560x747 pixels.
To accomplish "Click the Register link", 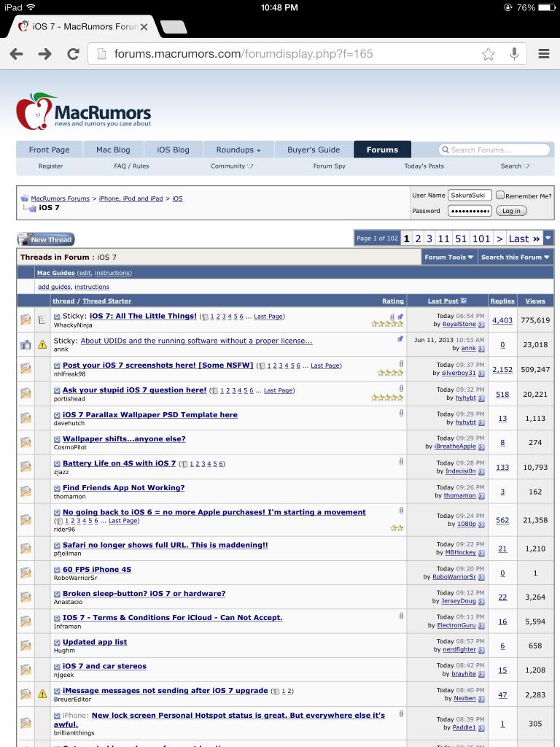I will (51, 166).
